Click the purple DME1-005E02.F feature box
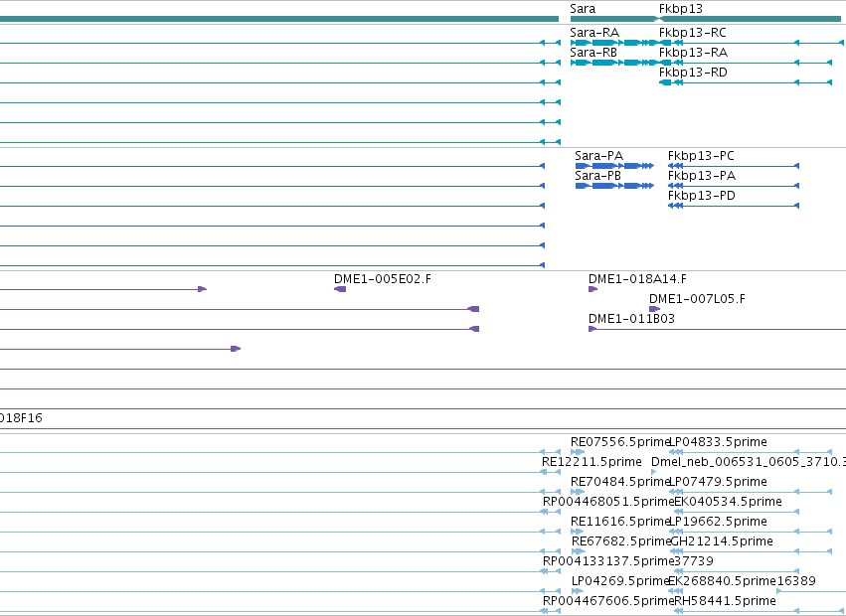Screen dimensions: 846x616 340,289
